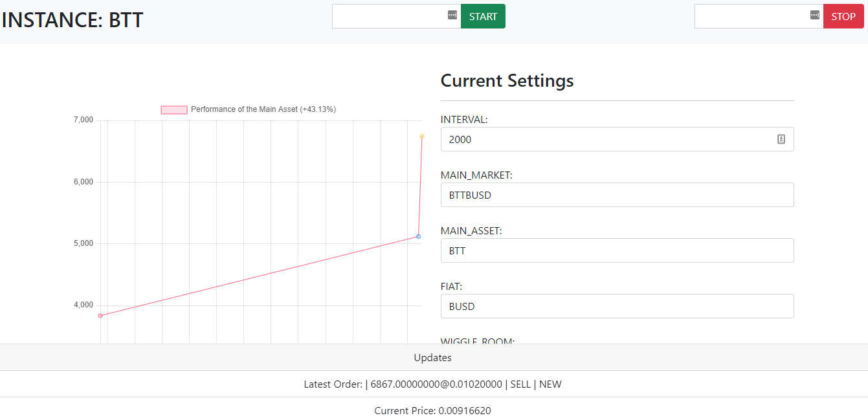Click the FIAT: field label
Screen dimensions: 868x420
tap(451, 286)
